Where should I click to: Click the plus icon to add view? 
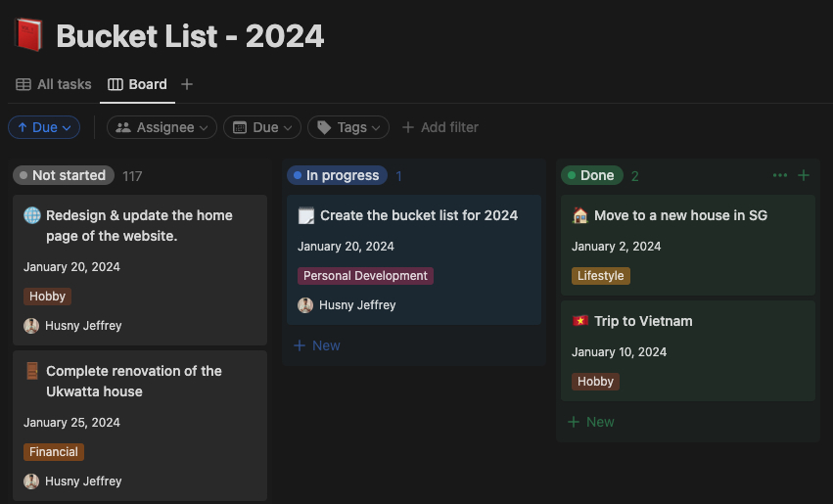point(186,84)
